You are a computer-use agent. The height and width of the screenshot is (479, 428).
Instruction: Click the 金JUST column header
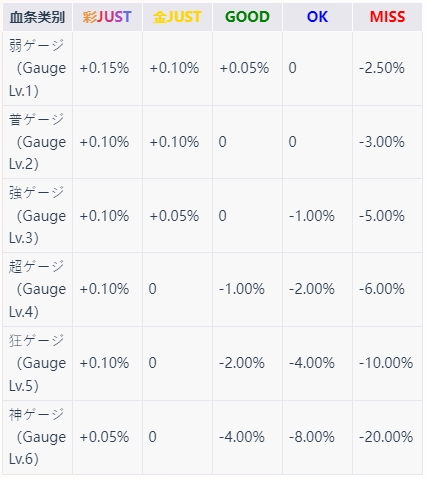point(177,17)
